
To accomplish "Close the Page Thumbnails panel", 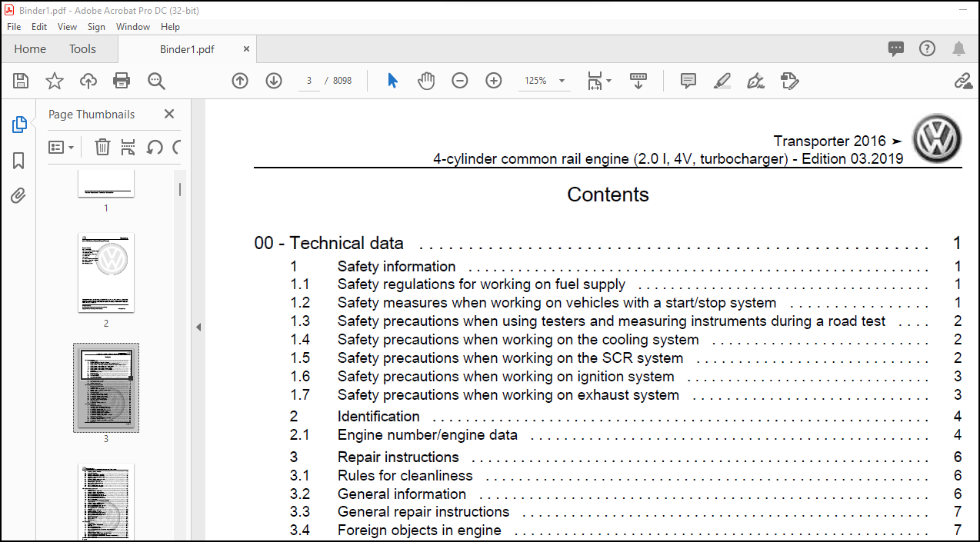I will click(x=169, y=114).
